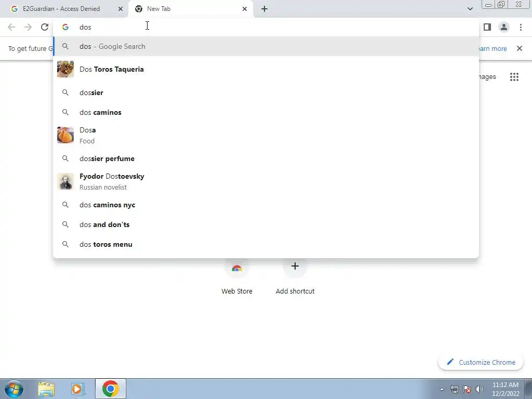Select the Dosa Food suggestion
The image size is (532, 399).
click(x=266, y=136)
